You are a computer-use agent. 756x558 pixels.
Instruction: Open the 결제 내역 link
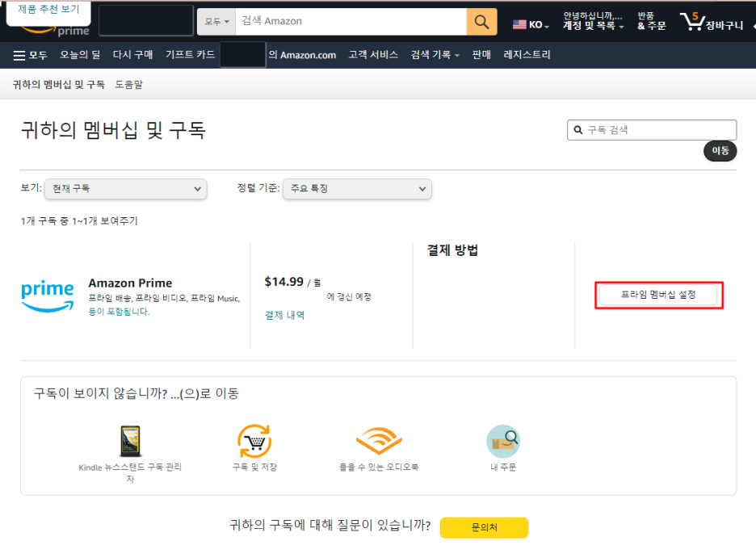pyautogui.click(x=284, y=315)
